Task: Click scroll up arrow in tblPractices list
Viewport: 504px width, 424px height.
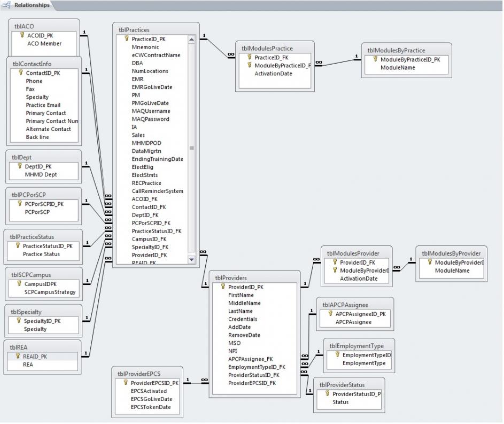Action: pyautogui.click(x=191, y=40)
